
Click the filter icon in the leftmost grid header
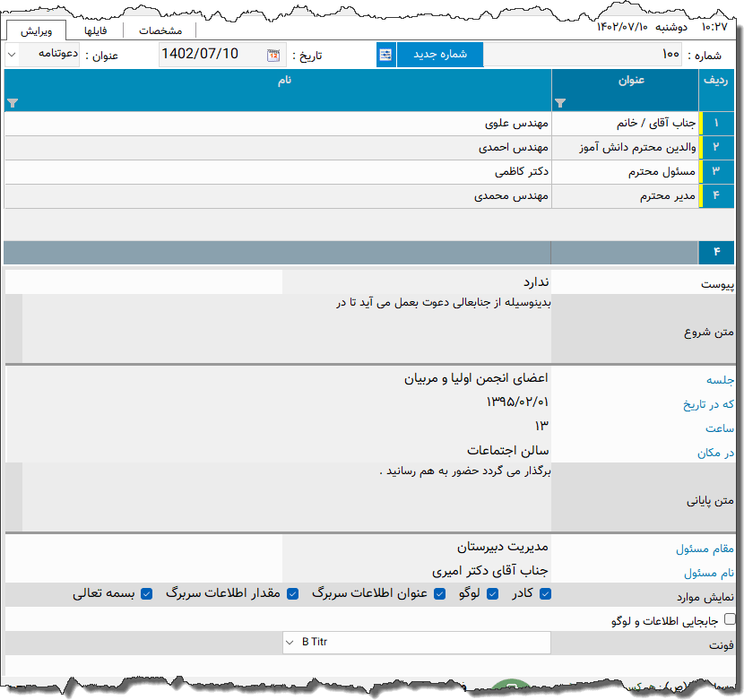click(x=12, y=101)
